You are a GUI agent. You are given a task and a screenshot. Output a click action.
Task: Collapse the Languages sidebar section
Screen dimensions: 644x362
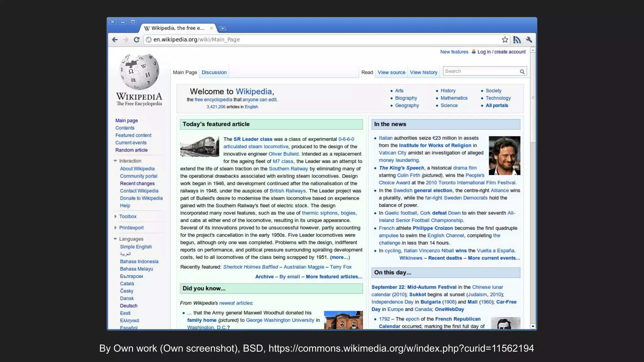coord(115,239)
